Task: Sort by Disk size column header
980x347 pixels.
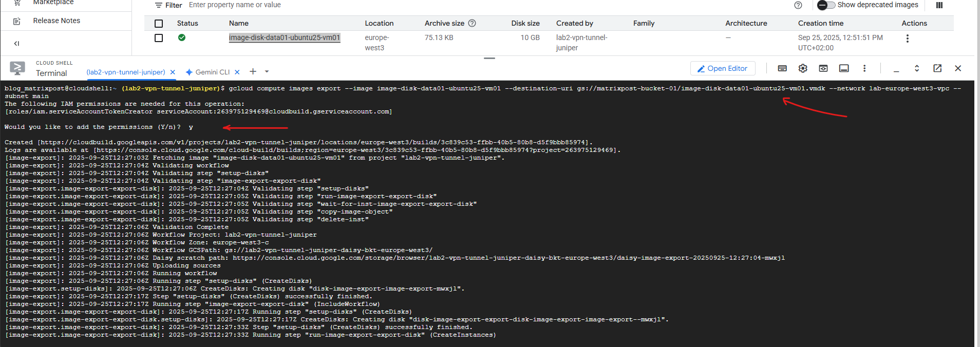Action: [525, 23]
